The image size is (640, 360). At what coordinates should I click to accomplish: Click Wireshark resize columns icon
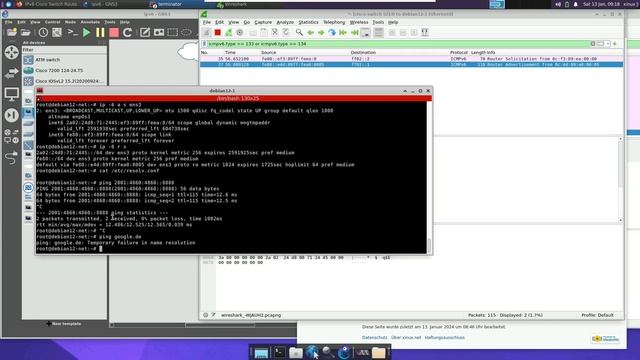(x=425, y=32)
